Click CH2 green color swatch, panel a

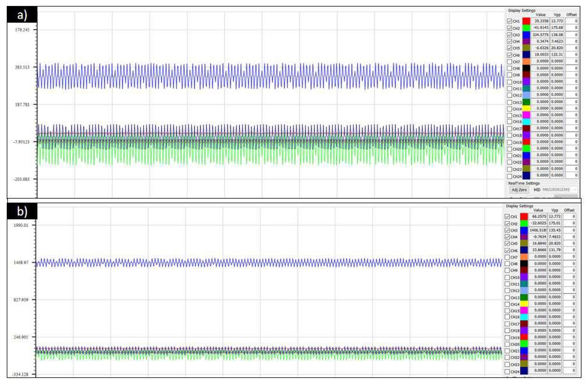526,28
